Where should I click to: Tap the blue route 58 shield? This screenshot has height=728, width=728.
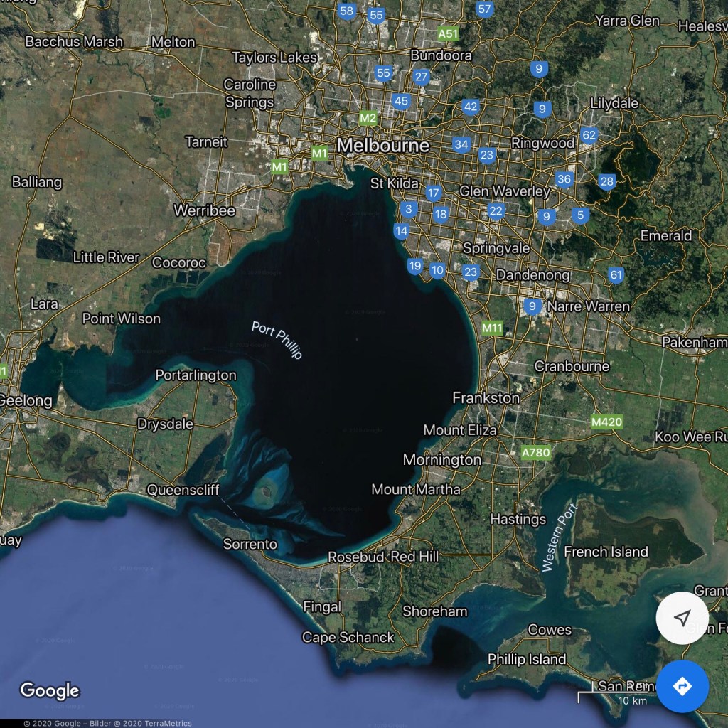coord(347,11)
